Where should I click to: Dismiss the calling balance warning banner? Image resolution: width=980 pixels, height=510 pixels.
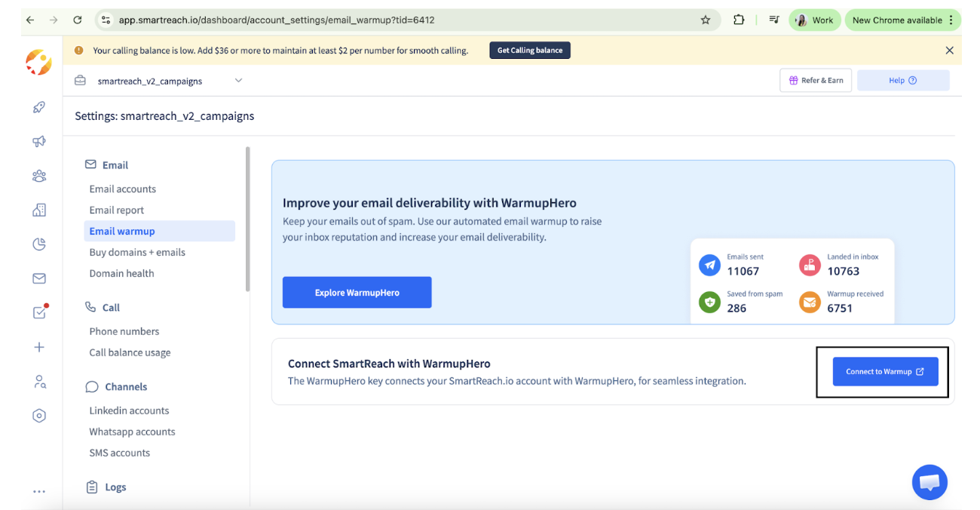coord(949,51)
